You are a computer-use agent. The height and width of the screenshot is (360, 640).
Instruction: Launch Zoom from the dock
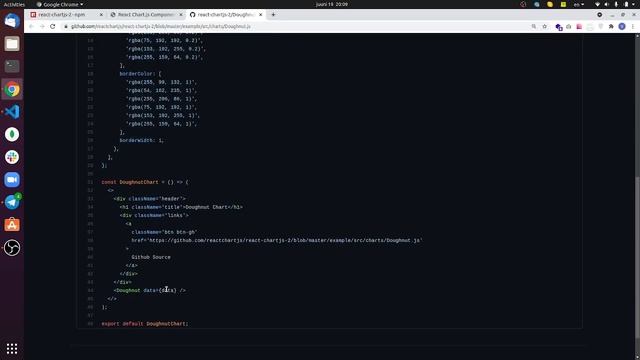[x=12, y=180]
